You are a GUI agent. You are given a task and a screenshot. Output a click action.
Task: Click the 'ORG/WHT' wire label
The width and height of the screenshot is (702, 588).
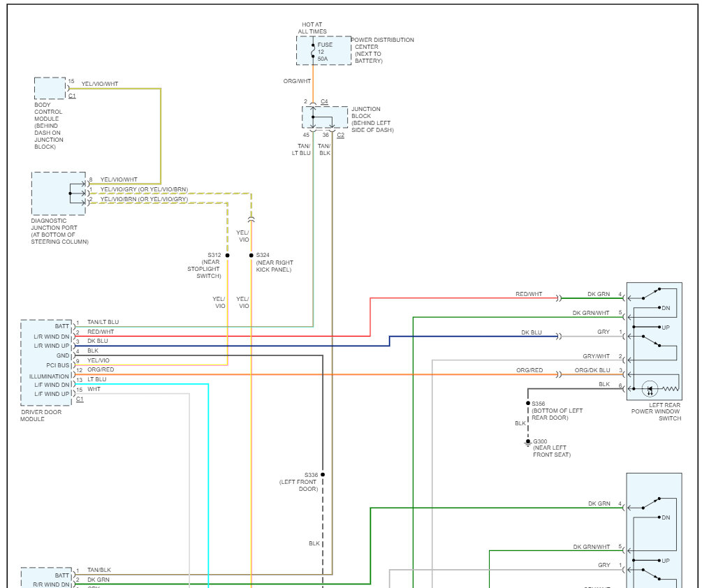[297, 81]
